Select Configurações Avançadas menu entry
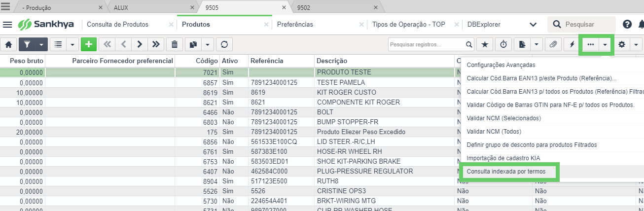This screenshot has height=211, width=644. [x=501, y=65]
